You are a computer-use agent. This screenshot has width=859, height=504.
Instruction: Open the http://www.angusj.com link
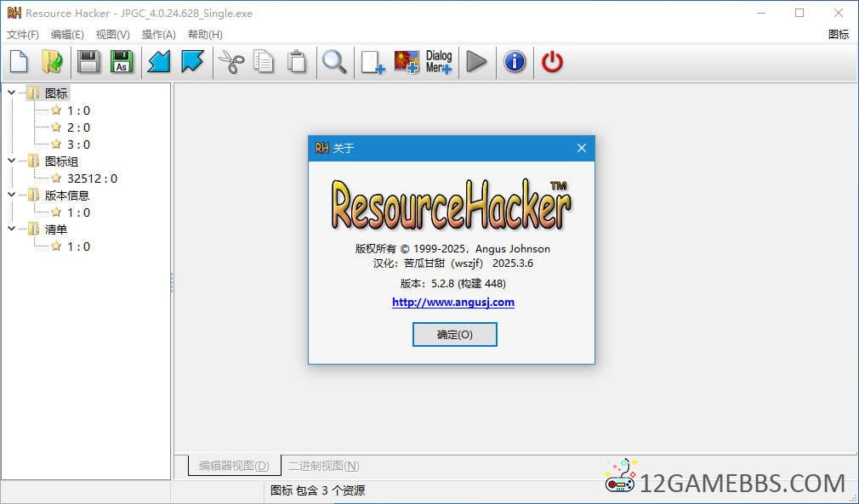[453, 302]
